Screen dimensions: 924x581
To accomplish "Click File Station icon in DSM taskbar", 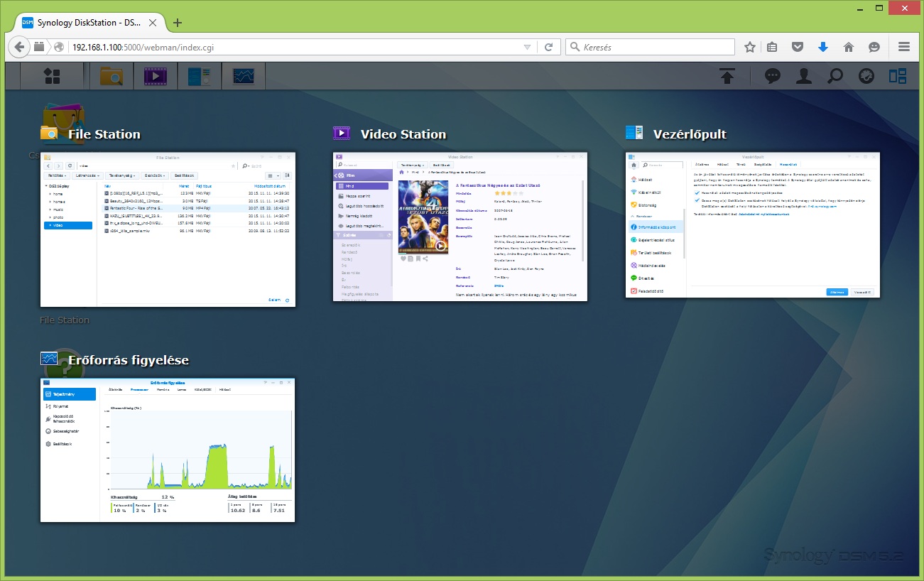I will [x=112, y=76].
